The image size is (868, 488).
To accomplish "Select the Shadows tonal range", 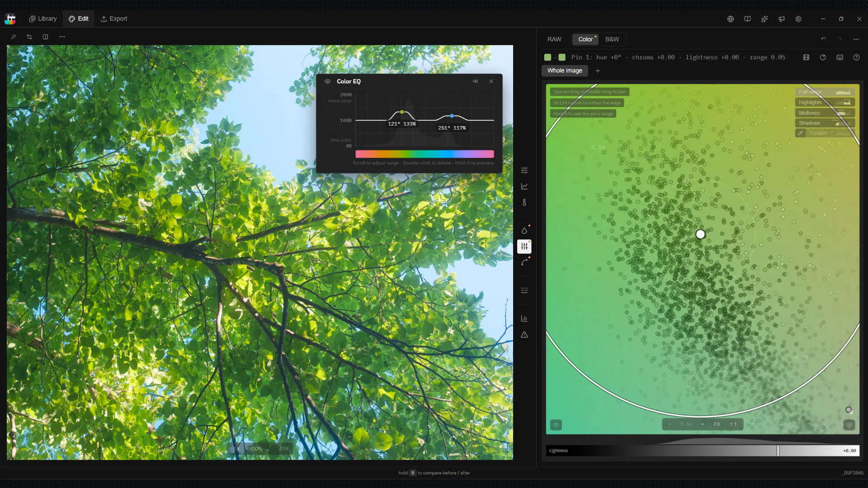I will coord(825,123).
